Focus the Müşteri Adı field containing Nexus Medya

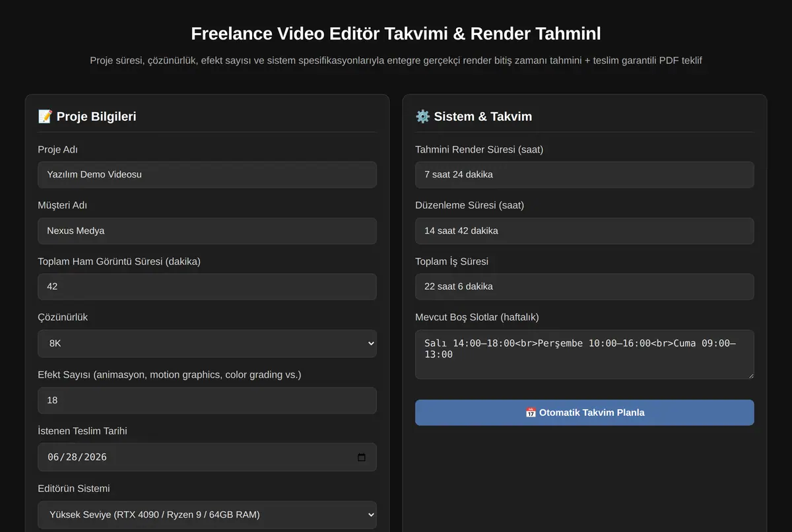tap(207, 230)
